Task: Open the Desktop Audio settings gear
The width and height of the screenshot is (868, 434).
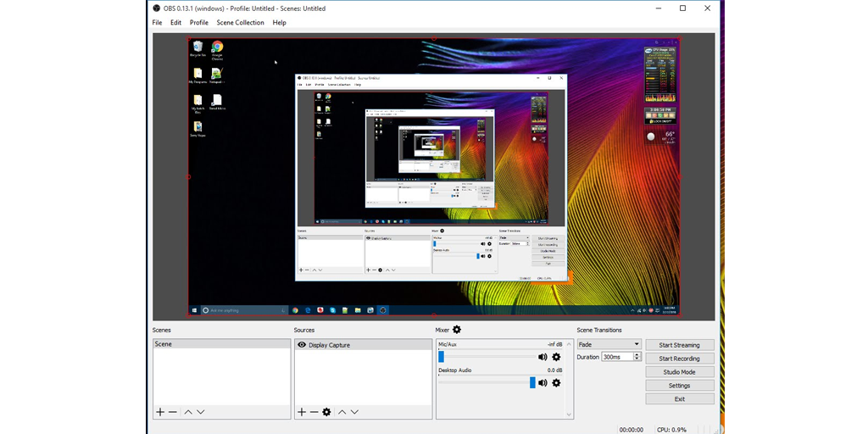Action: pyautogui.click(x=556, y=382)
